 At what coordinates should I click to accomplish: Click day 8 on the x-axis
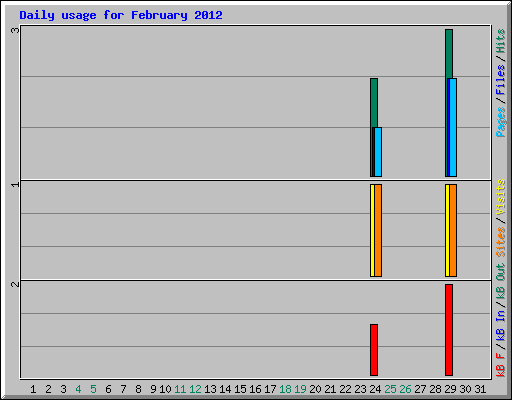[138, 389]
